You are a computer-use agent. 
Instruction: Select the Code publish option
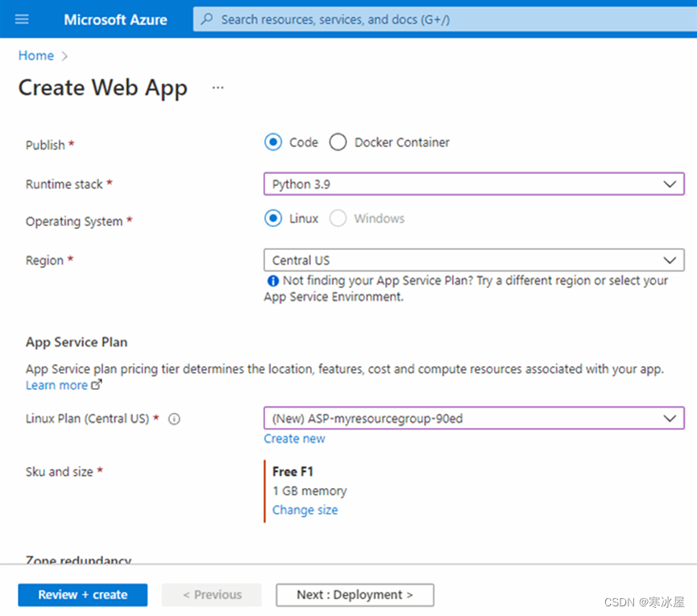tap(273, 143)
